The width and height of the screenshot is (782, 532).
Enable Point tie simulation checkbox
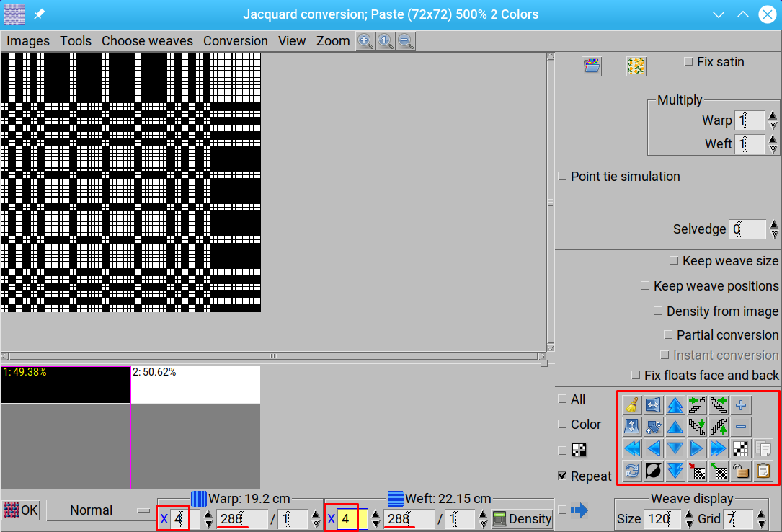coord(562,176)
